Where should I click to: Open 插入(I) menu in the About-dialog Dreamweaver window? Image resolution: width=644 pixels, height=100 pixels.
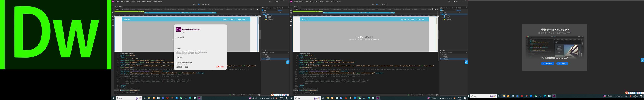(x=133, y=1)
